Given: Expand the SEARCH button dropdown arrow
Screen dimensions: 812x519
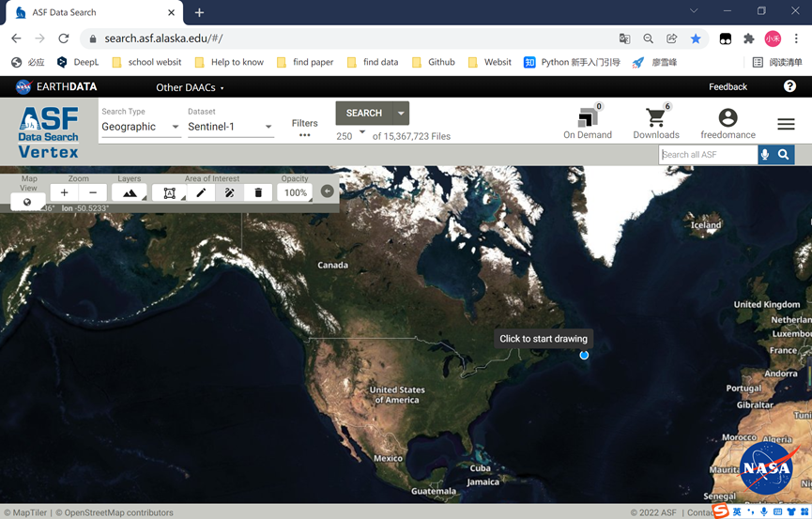Looking at the screenshot, I should coord(401,113).
